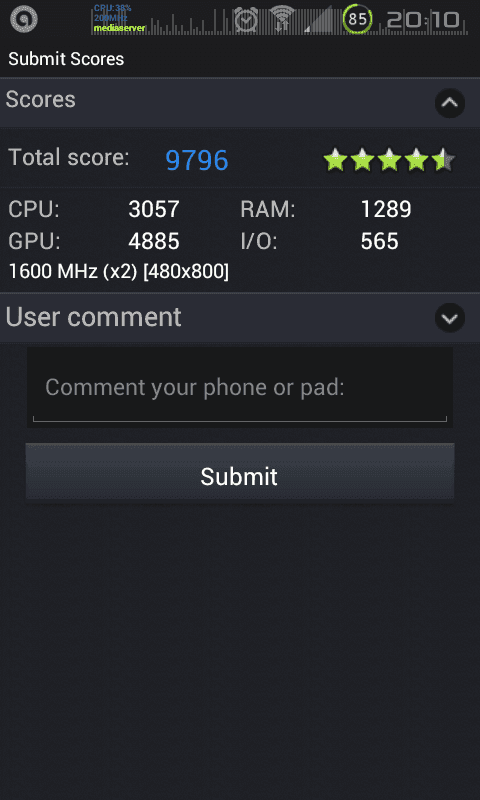The width and height of the screenshot is (480, 800).
Task: Collapse the Scores section chevron
Action: coord(449,103)
